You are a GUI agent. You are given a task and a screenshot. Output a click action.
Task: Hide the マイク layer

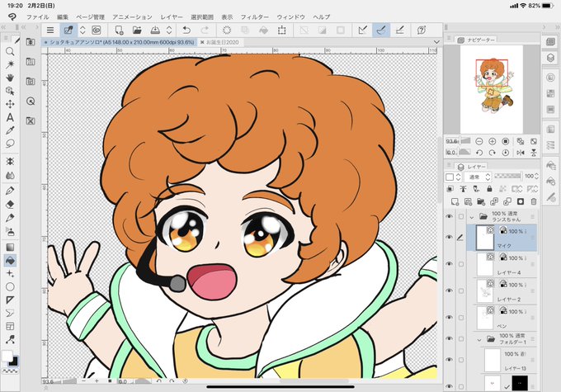450,238
